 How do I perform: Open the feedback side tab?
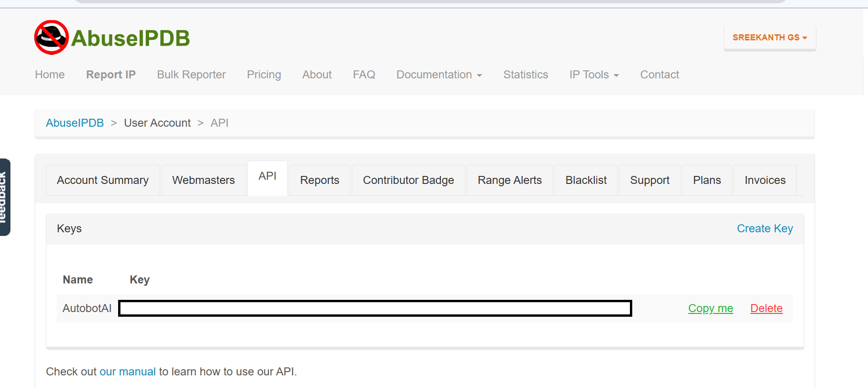click(x=4, y=197)
